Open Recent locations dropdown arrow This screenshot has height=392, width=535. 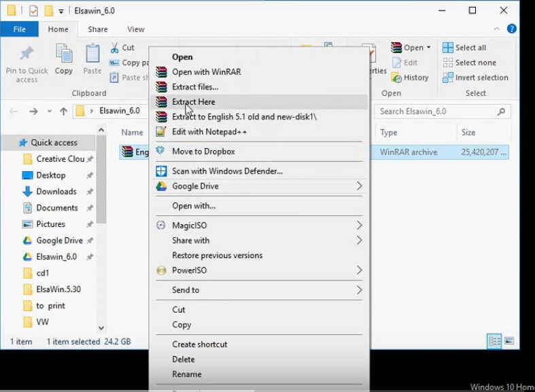coord(50,111)
